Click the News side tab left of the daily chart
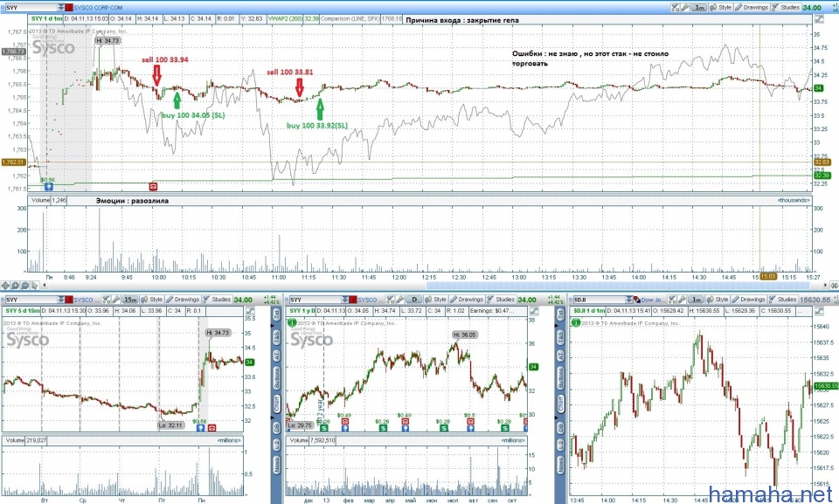839x504 pixels. tap(277, 465)
